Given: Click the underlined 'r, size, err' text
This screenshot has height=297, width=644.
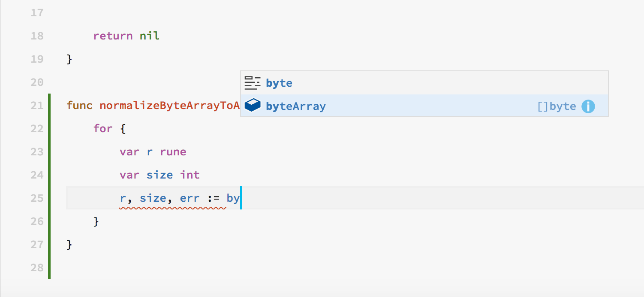Looking at the screenshot, I should pyautogui.click(x=160, y=198).
